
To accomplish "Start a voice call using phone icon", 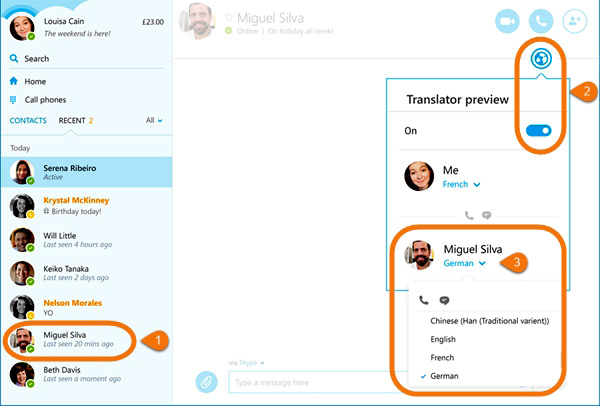I will click(x=541, y=21).
